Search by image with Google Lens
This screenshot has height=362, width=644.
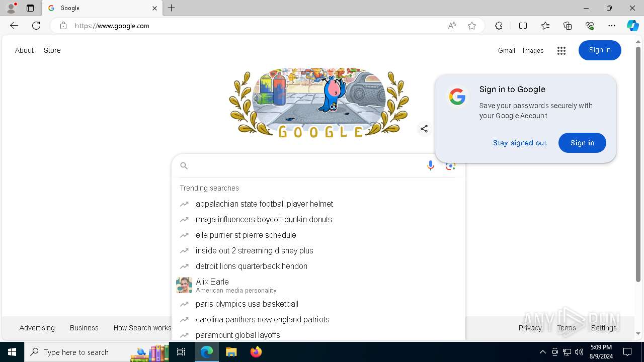click(x=450, y=166)
